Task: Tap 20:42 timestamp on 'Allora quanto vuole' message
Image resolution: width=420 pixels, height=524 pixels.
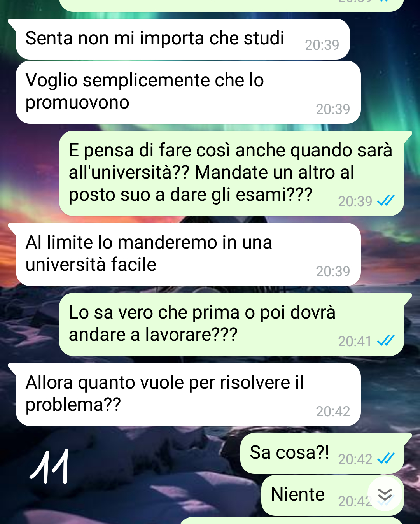Action: tap(333, 412)
